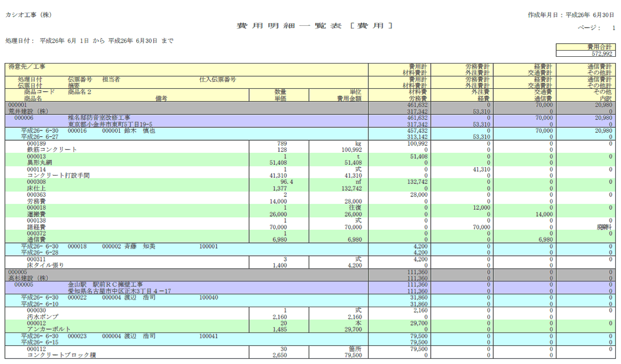Click the subtotal value 457,432
The height and width of the screenshot is (364, 621).
pos(417,131)
